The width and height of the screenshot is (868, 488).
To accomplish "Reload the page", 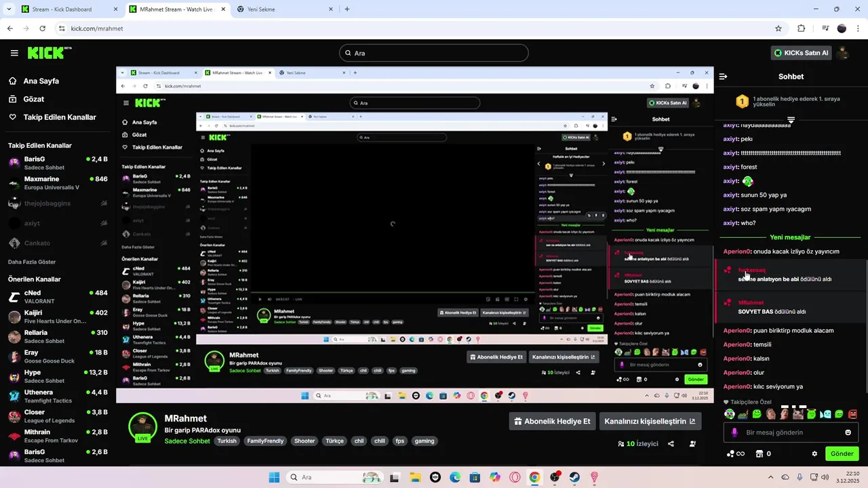I will click(43, 28).
